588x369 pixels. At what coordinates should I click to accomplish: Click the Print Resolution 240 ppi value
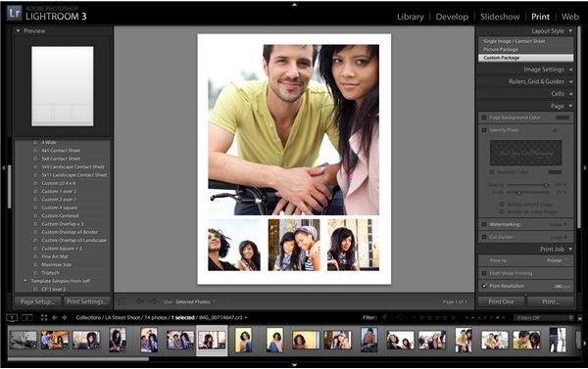point(562,286)
